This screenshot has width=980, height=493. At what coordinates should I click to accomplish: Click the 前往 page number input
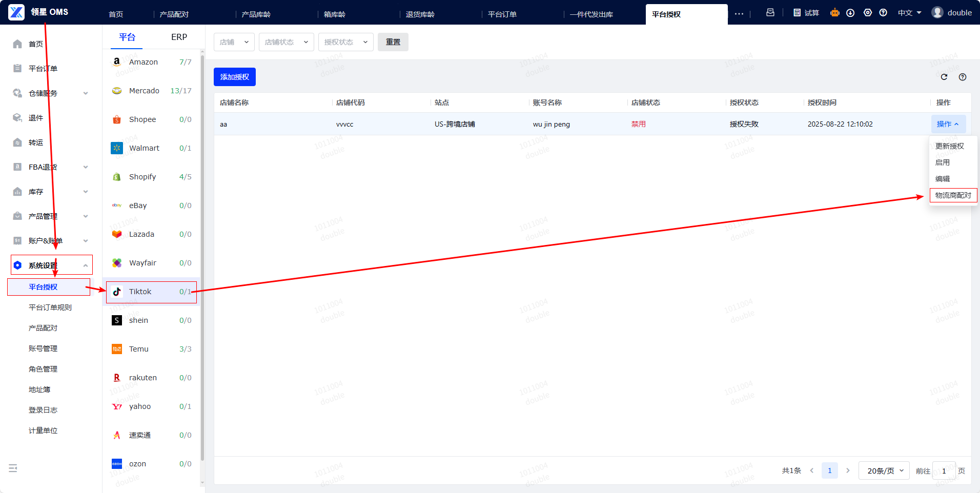click(944, 470)
